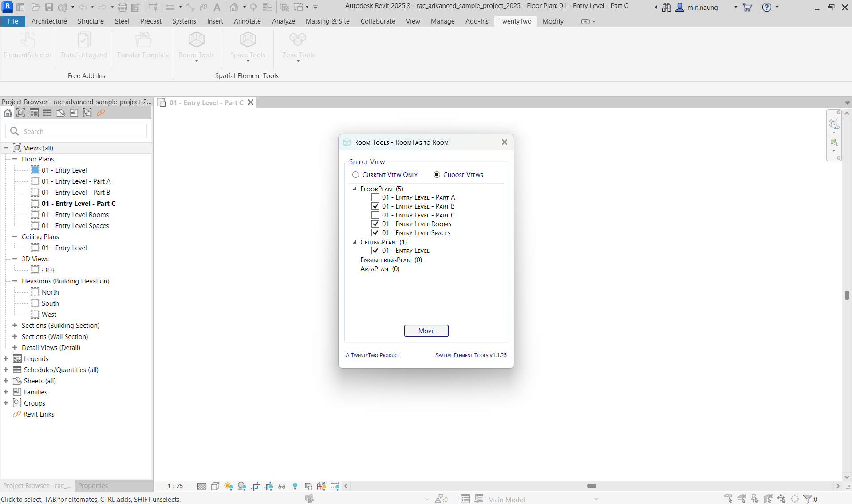Check the 01 - Entry Level - Part A box

tap(375, 197)
